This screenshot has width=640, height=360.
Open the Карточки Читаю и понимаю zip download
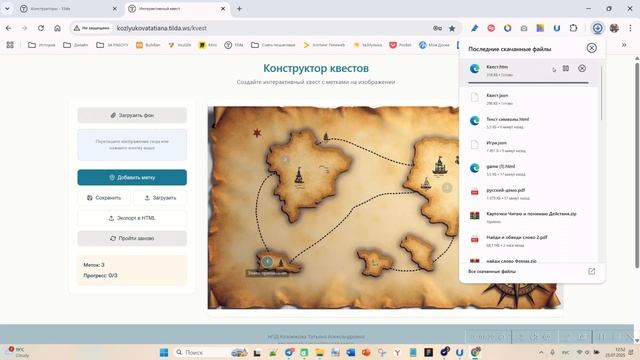click(529, 217)
